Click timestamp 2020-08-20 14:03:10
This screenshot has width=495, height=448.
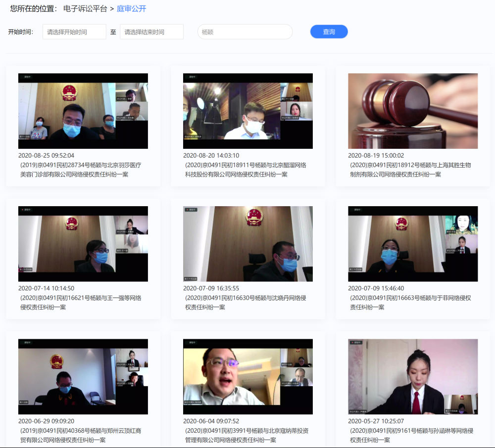211,155
